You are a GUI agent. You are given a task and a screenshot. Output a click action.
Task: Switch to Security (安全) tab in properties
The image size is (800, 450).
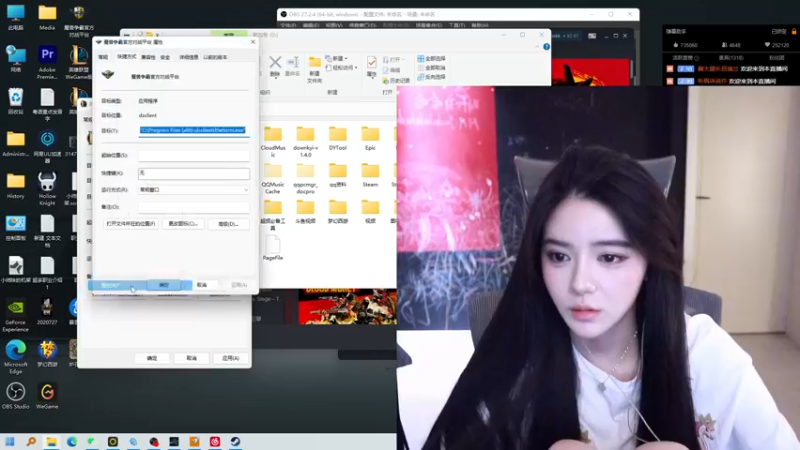pos(165,57)
